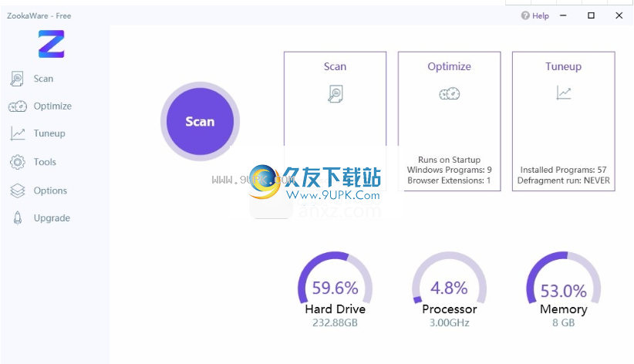Click the 'Windows Programs: 9' text
The height and width of the screenshot is (364, 634).
pyautogui.click(x=449, y=170)
